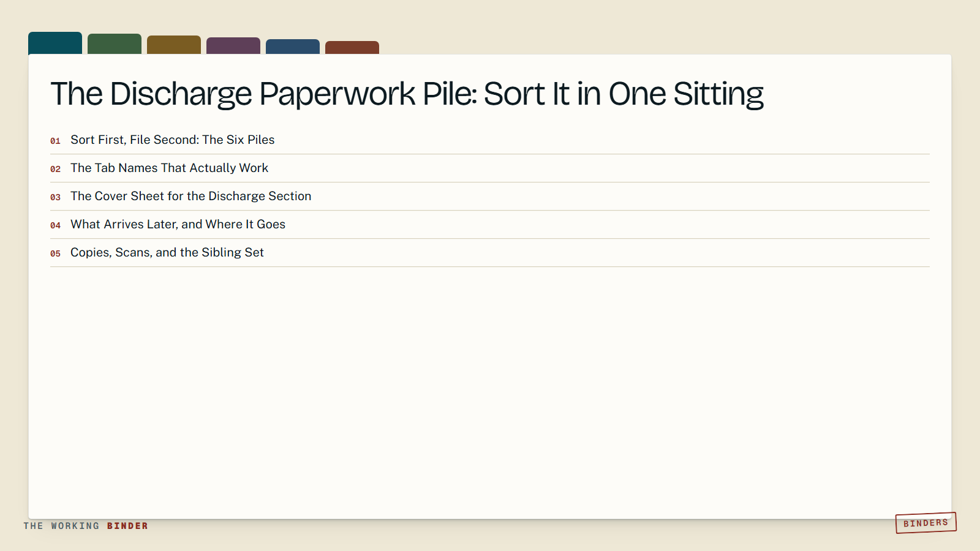Viewport: 980px width, 551px height.
Task: Click The Working Binder footer logo
Action: pyautogui.click(x=86, y=526)
